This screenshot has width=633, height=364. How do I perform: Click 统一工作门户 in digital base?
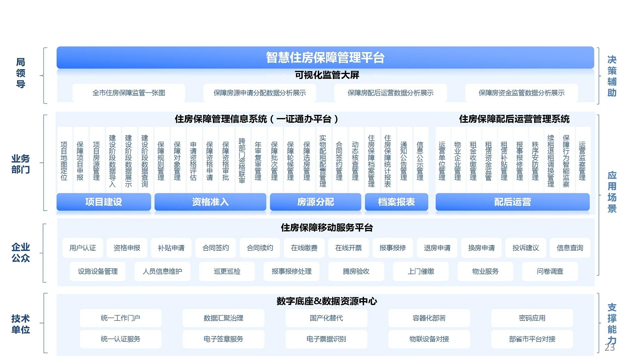click(x=120, y=318)
